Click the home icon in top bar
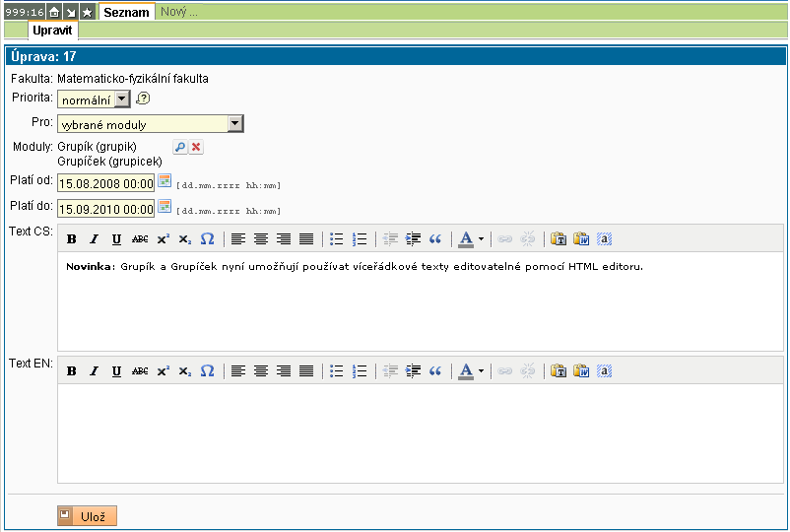 pyautogui.click(x=55, y=12)
